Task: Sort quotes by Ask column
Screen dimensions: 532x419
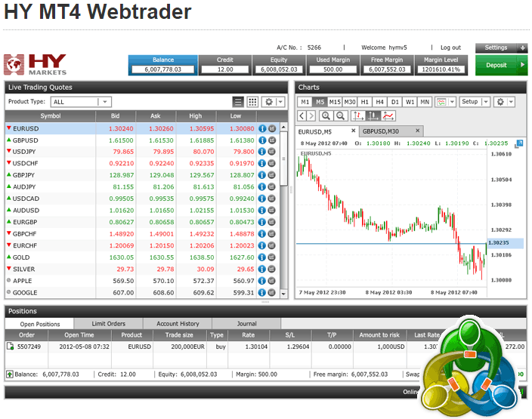Action: tap(156, 116)
